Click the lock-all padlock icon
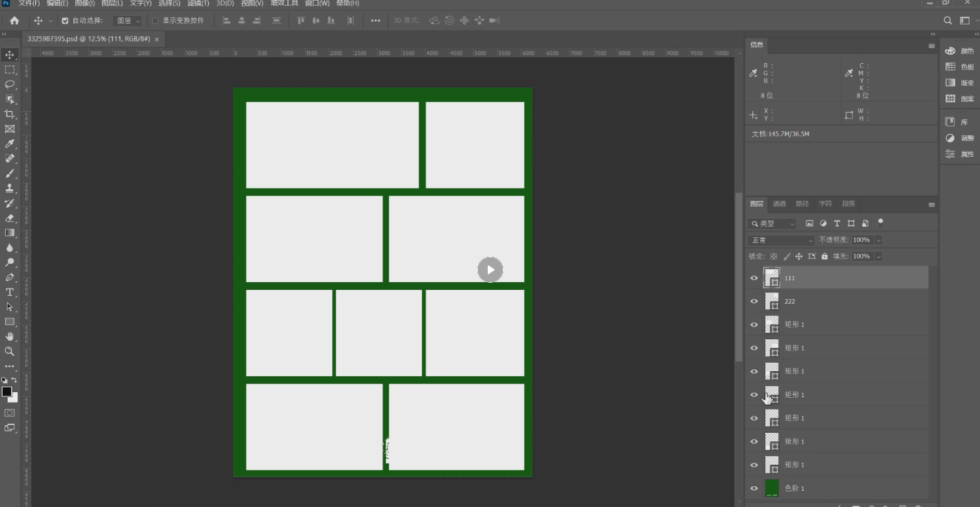 click(825, 257)
